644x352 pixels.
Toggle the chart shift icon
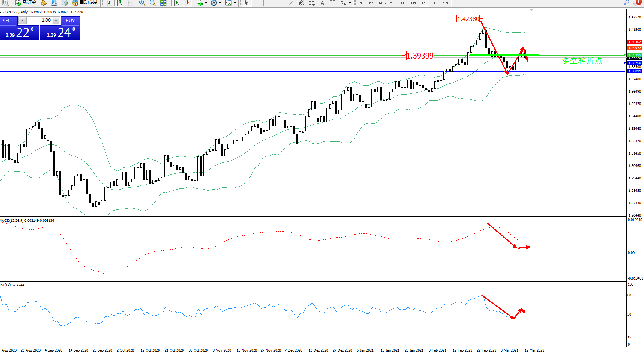[x=187, y=3]
